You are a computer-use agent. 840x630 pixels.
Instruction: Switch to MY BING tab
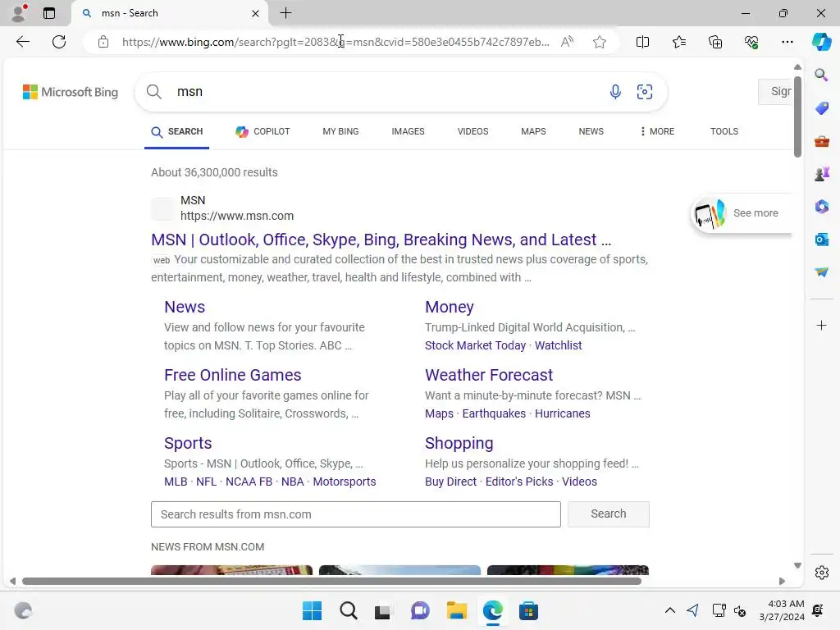point(340,131)
